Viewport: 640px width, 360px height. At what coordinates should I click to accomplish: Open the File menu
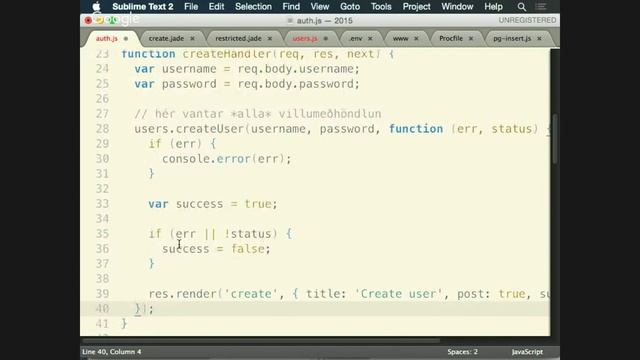click(x=191, y=7)
